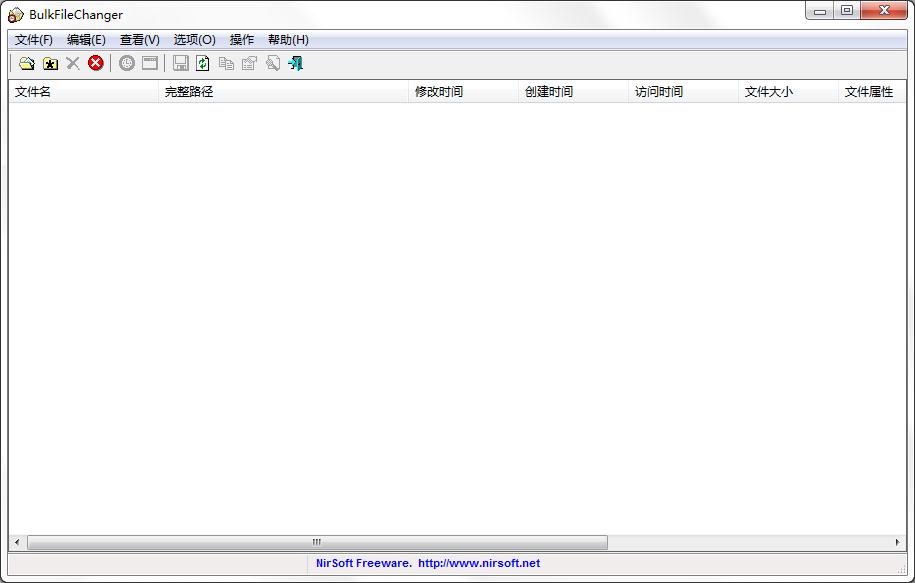Viewport: 915px width, 583px height.
Task: Open the 操作 menu
Action: pyautogui.click(x=241, y=39)
